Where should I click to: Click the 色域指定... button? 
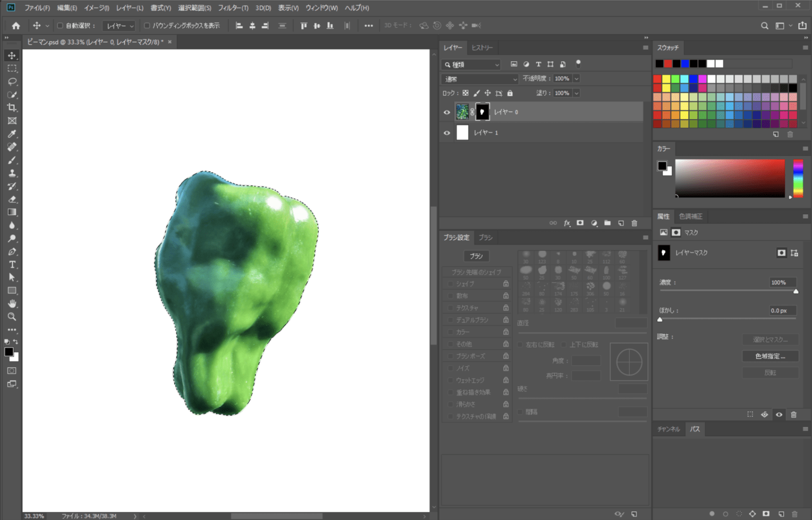770,356
